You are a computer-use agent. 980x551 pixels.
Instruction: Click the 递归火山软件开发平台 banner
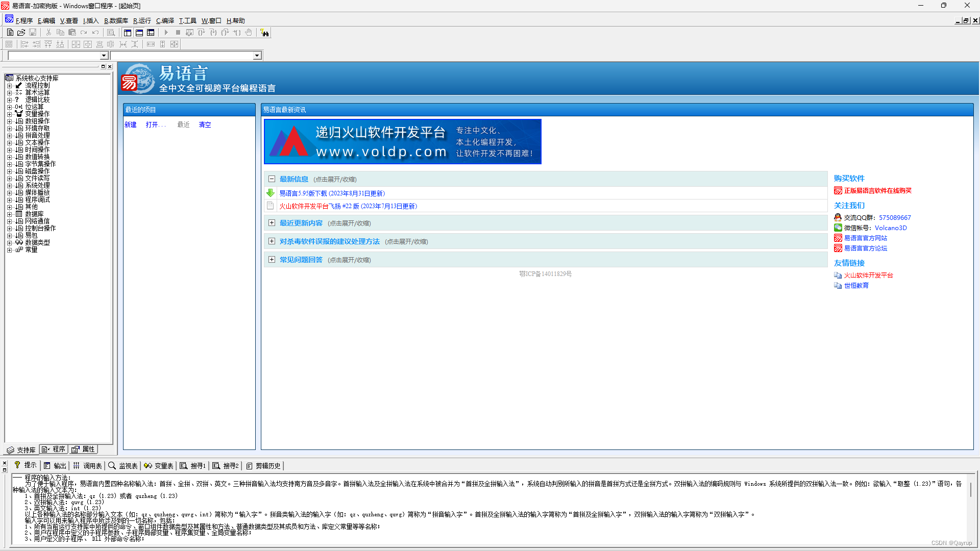403,141
